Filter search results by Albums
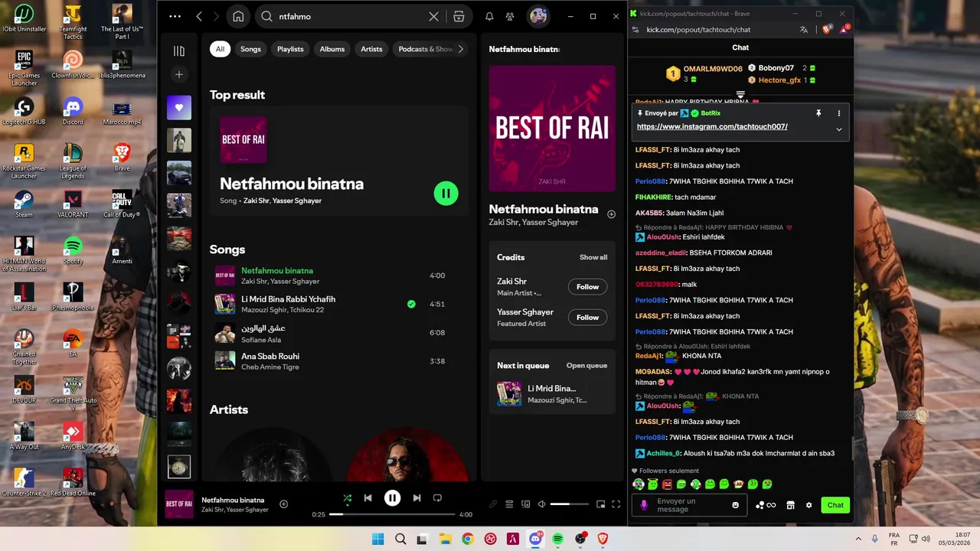This screenshot has width=980, height=551. tap(332, 49)
